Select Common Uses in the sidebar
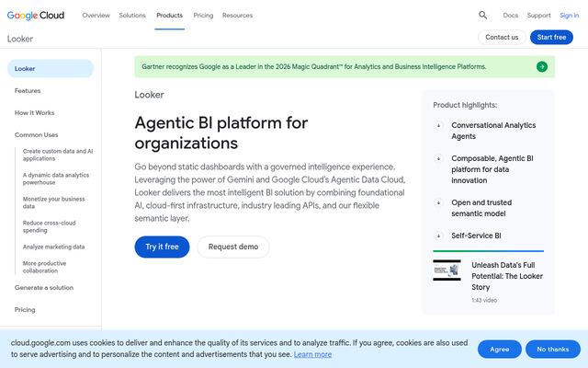 (37, 135)
